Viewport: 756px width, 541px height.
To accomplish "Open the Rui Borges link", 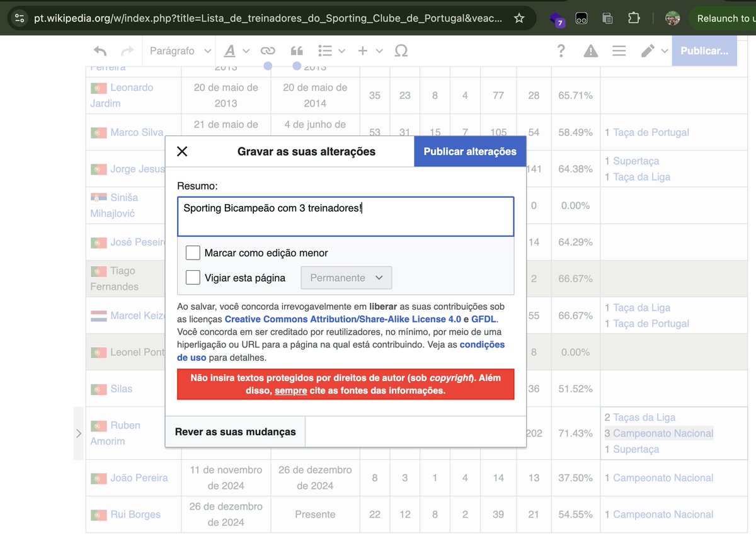I will point(135,515).
